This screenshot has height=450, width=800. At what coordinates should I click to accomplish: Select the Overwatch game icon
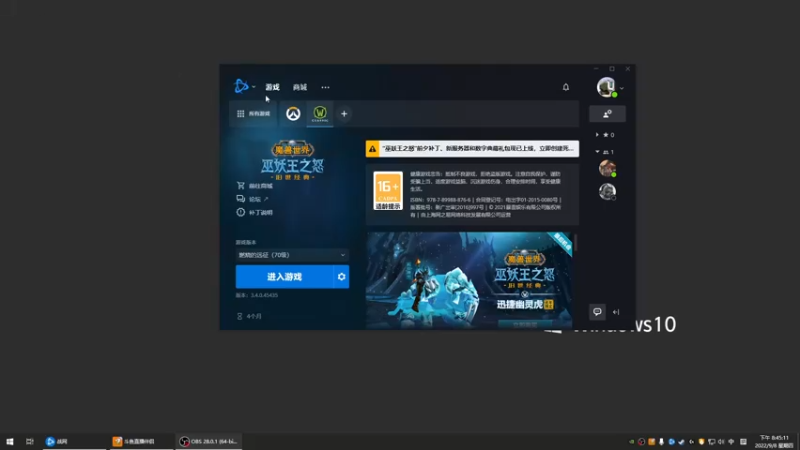(x=293, y=114)
